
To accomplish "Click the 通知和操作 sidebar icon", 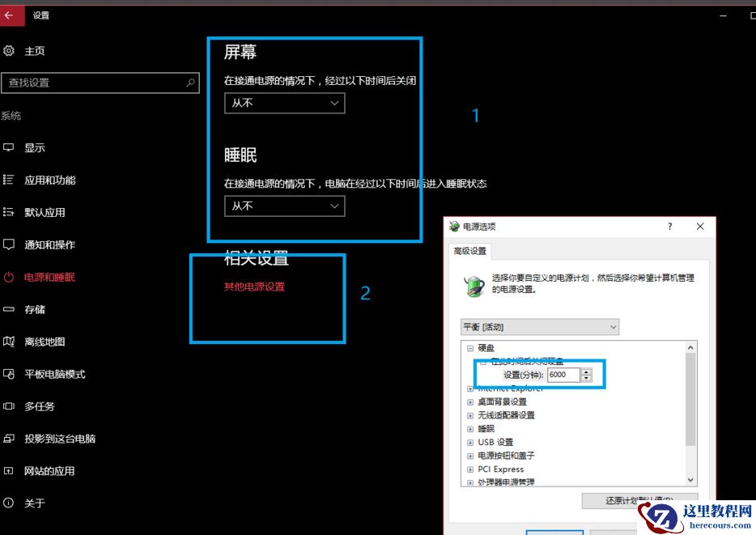I will (x=10, y=244).
